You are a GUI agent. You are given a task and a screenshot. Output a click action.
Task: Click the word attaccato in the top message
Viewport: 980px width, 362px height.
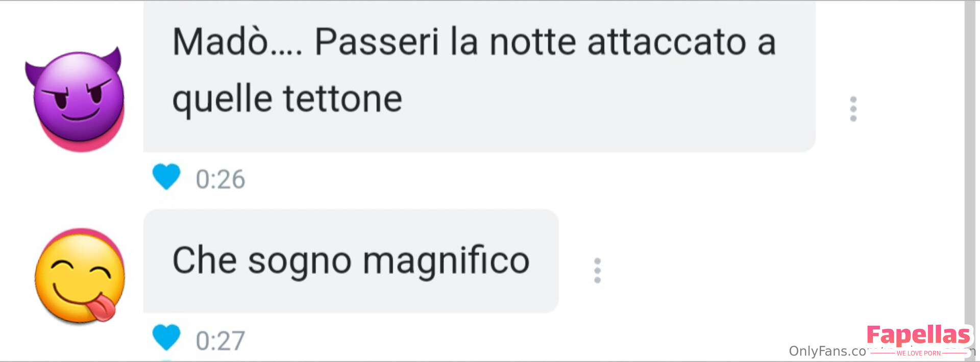[x=667, y=42]
